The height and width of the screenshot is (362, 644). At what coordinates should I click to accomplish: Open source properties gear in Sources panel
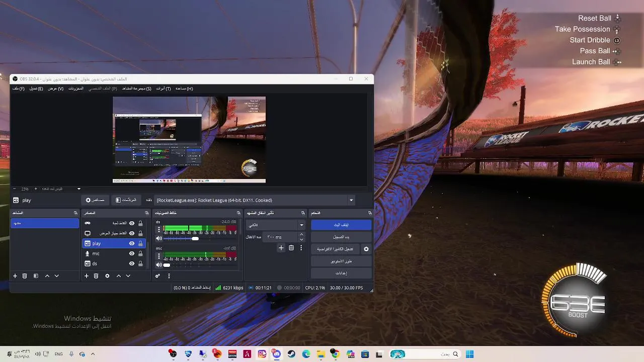(x=107, y=276)
